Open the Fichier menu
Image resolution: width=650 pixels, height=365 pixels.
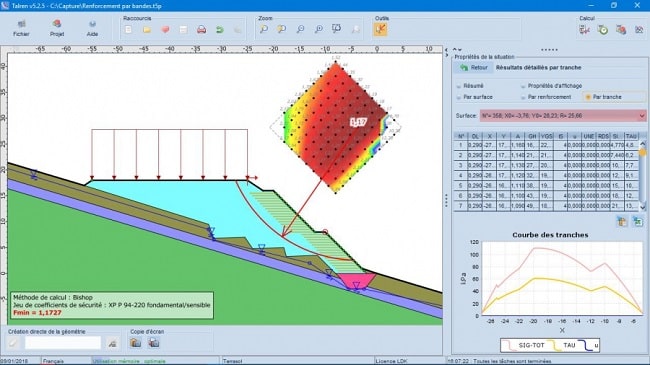point(21,28)
